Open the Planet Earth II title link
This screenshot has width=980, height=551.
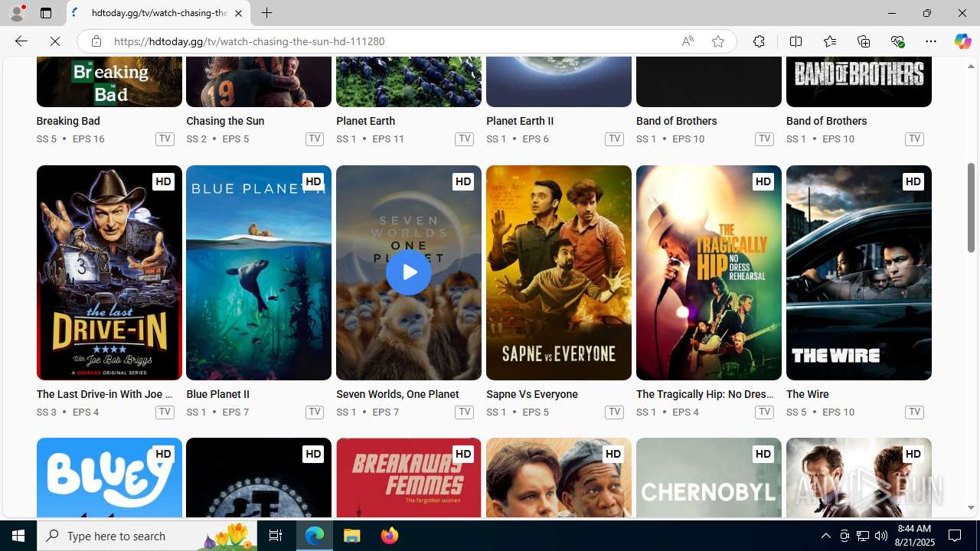(520, 121)
